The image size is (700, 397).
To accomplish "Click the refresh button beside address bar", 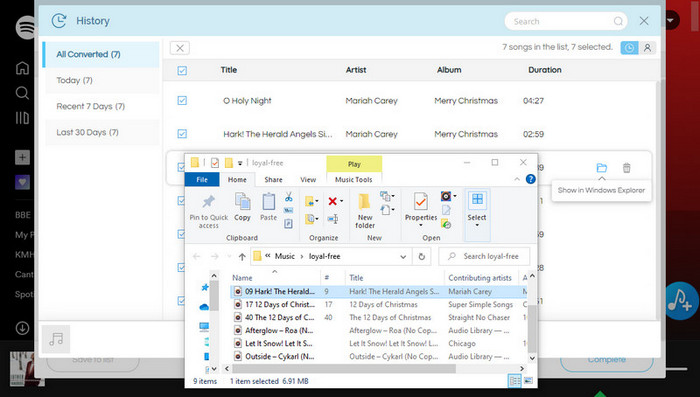I will pyautogui.click(x=421, y=256).
